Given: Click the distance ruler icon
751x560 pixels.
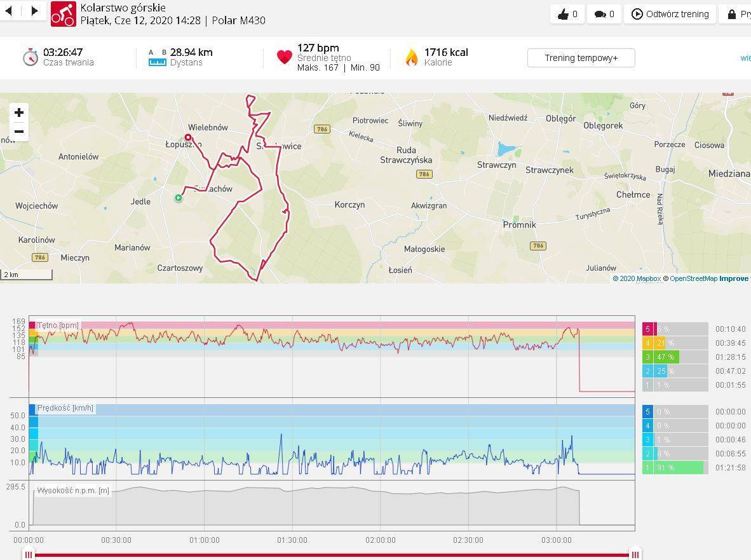Looking at the screenshot, I should [157, 58].
